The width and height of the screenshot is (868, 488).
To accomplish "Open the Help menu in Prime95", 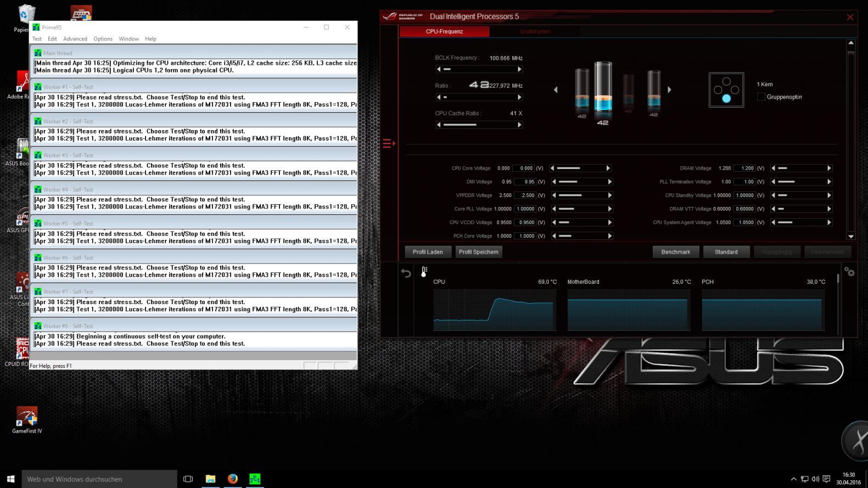I will [x=150, y=39].
